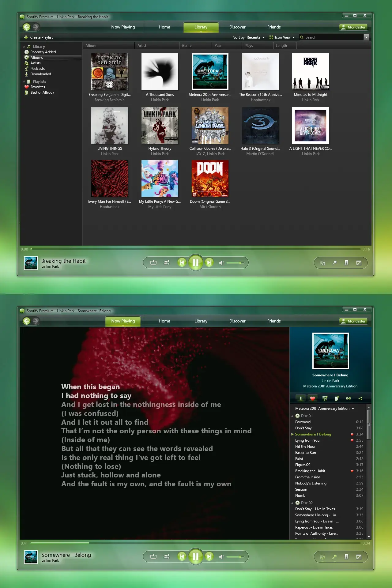
Task: Go back in the top Library window
Action: click(27, 27)
